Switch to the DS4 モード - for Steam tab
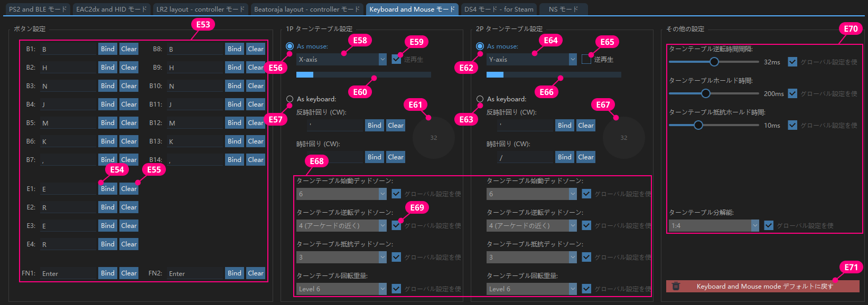 click(499, 9)
